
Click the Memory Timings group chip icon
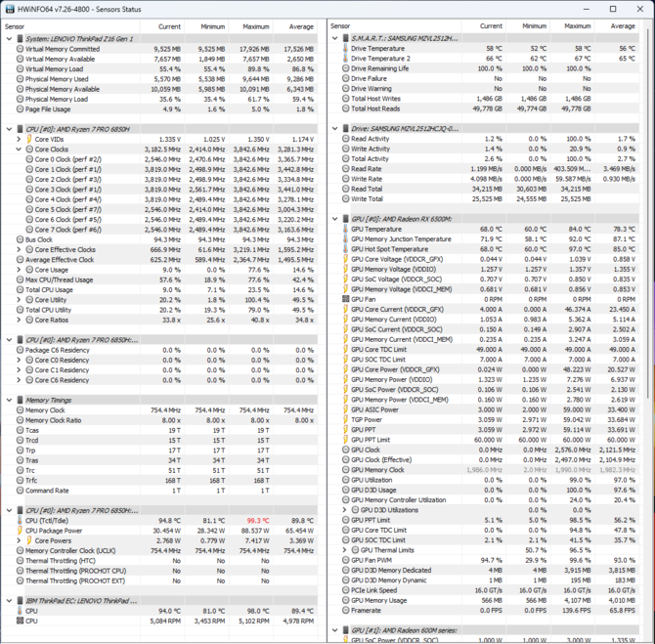(20, 400)
